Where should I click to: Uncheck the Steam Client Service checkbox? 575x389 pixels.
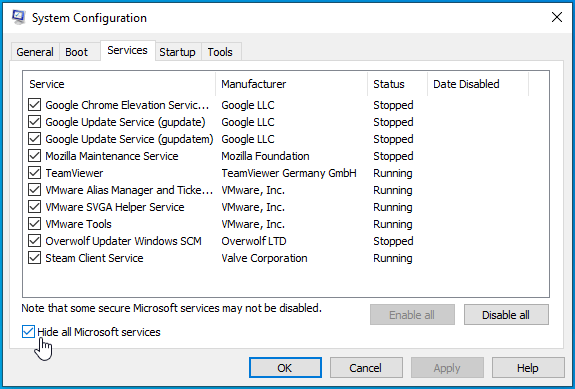(x=34, y=258)
